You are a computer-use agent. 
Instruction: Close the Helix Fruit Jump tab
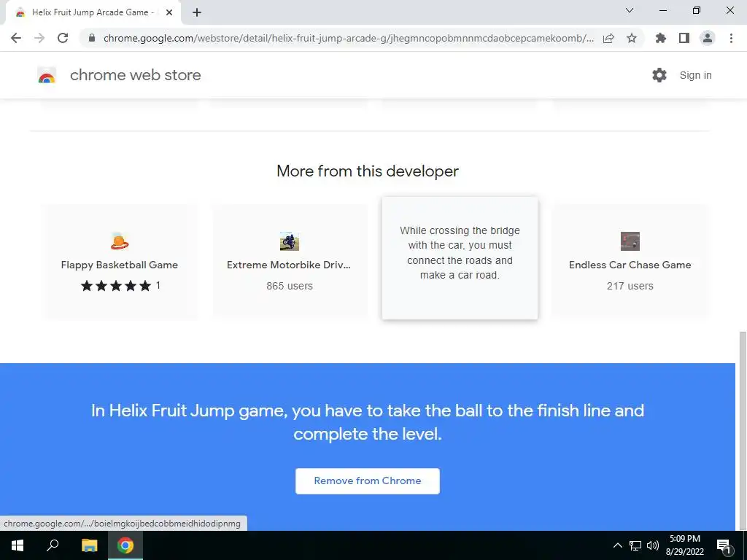pos(169,12)
